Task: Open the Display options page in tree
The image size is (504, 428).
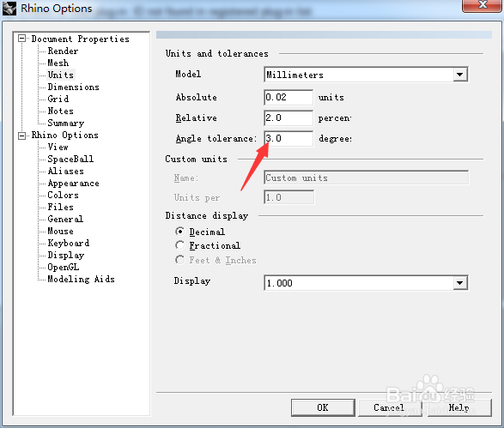Action: (x=66, y=256)
